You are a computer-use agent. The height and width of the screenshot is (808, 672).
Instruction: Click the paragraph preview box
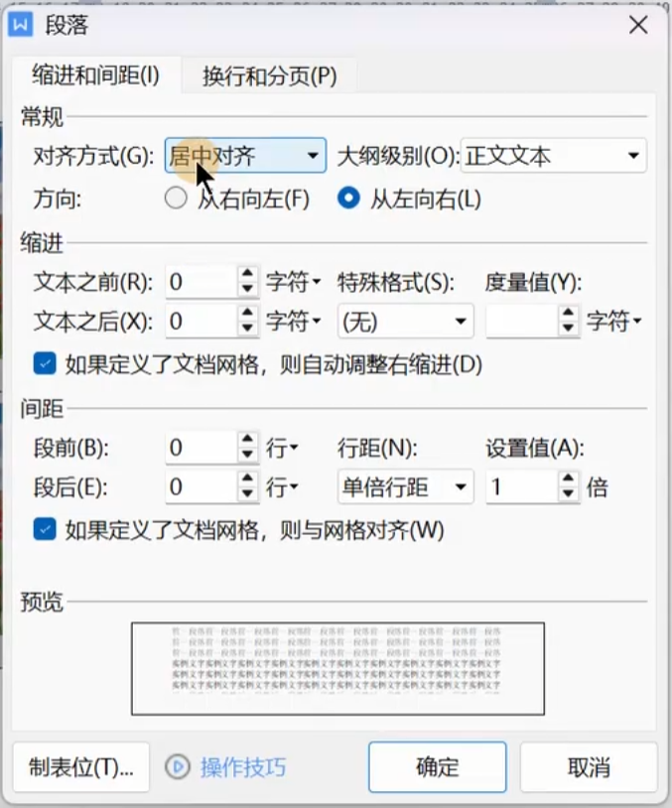pos(338,668)
